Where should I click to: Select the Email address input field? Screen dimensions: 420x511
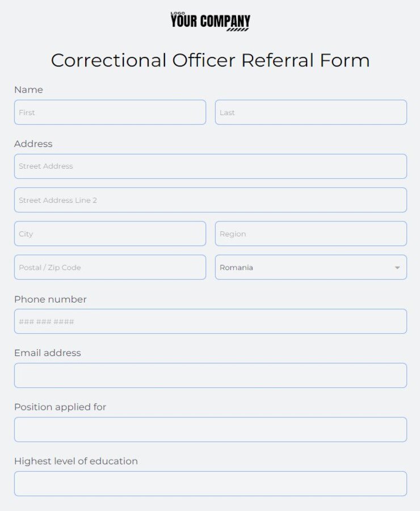tap(210, 375)
